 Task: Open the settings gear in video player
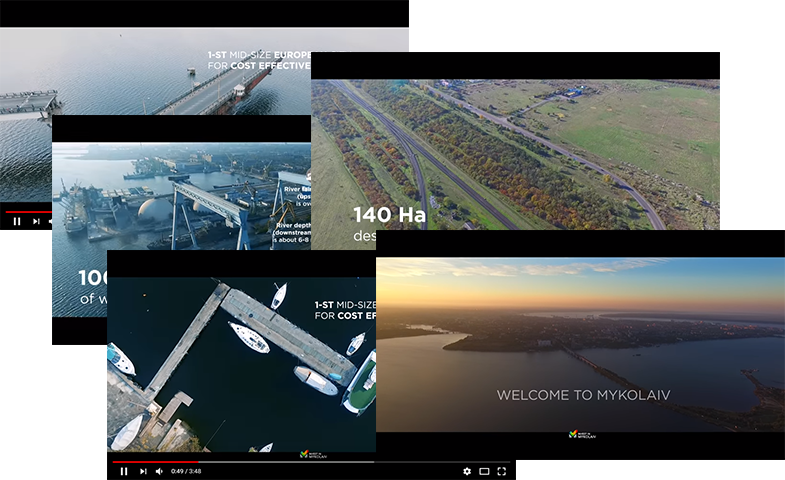pos(466,471)
